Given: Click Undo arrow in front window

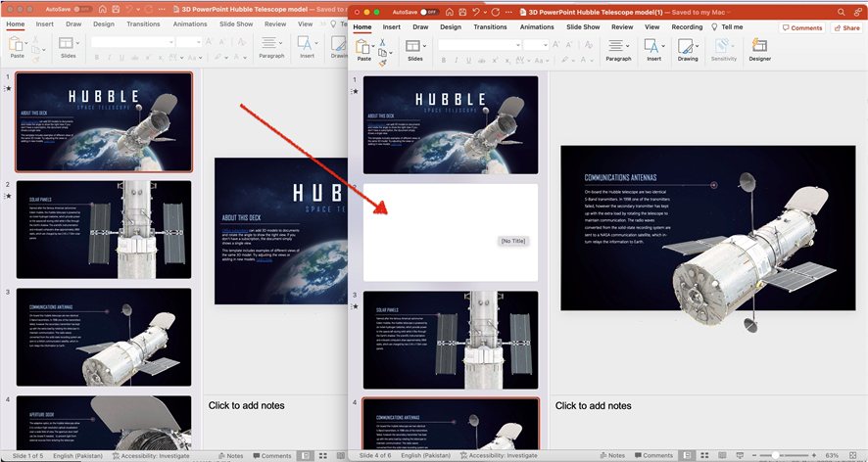Looking at the screenshot, I should [x=475, y=12].
